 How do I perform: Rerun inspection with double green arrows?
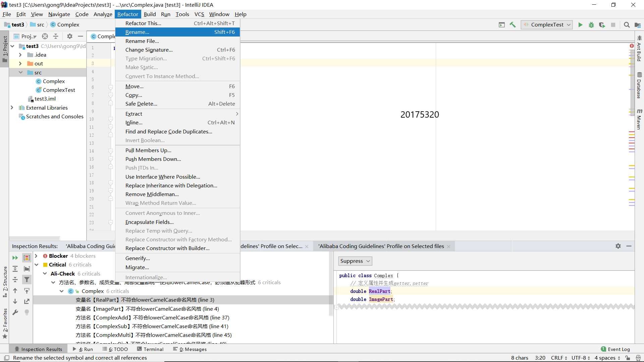pos(15,258)
